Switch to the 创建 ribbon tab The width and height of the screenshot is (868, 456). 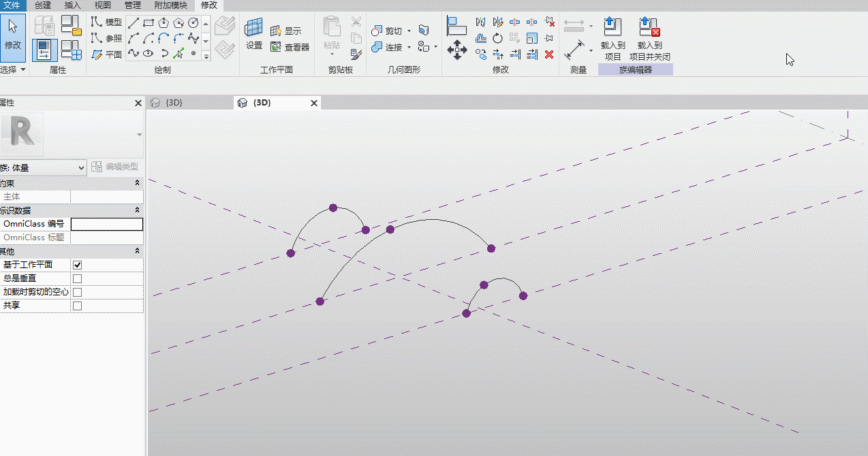43,5
